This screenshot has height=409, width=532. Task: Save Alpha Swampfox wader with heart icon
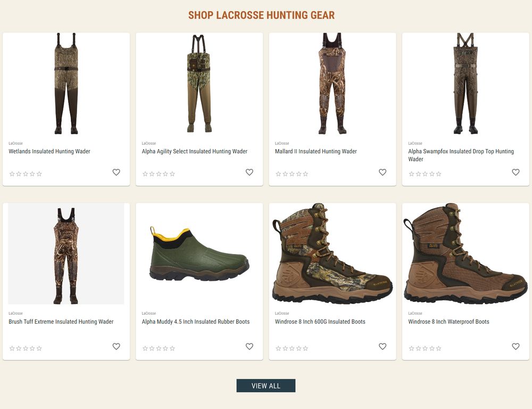[515, 172]
